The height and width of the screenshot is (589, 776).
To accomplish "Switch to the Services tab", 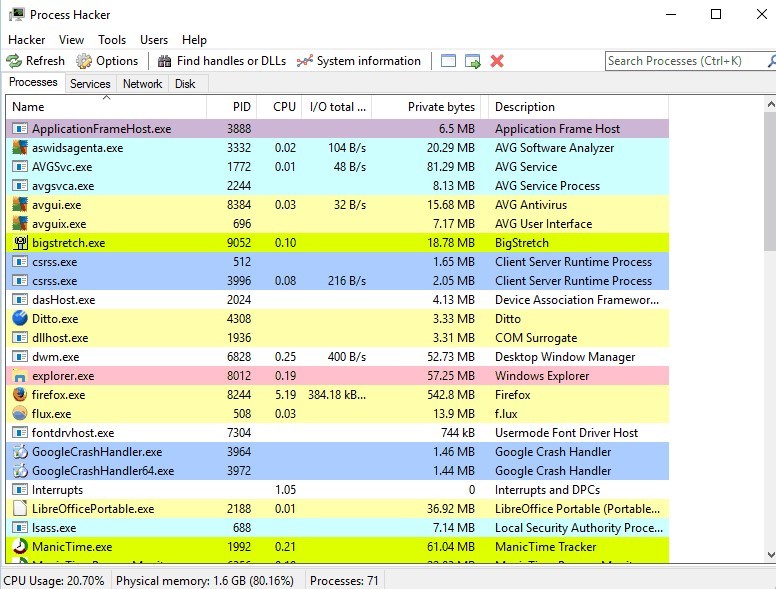I will [90, 84].
